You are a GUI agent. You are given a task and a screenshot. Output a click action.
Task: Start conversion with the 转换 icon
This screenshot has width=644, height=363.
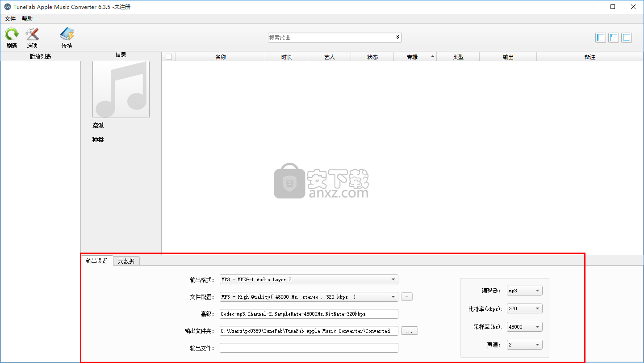click(67, 34)
